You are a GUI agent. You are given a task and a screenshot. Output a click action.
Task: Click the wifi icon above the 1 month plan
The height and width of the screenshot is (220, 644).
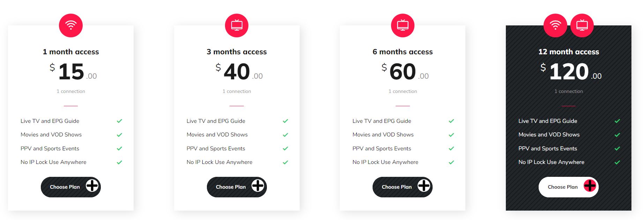tap(71, 25)
